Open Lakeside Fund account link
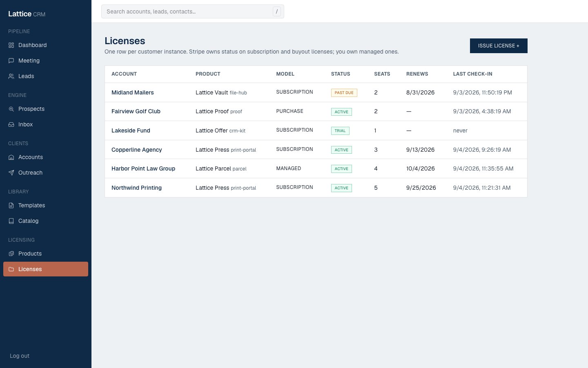Screen dimensions: 588x368 [x=131, y=130]
